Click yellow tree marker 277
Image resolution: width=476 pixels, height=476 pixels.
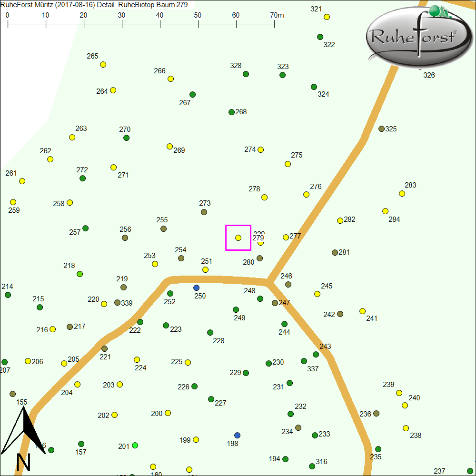click(x=286, y=237)
